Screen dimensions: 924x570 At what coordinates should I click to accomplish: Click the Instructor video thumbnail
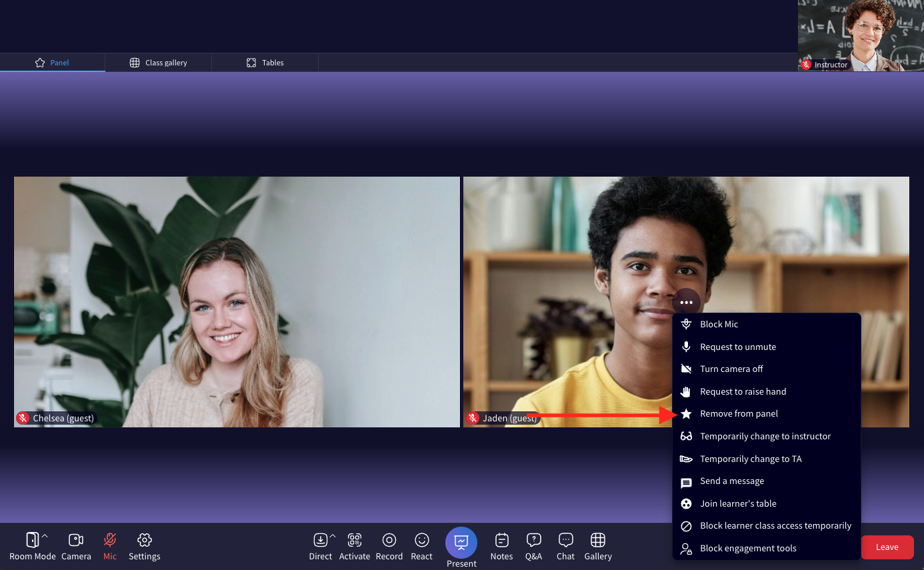(x=861, y=35)
